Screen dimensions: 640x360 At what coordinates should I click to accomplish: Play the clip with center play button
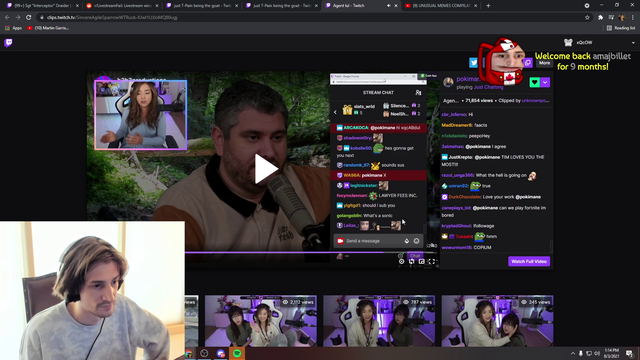(266, 168)
